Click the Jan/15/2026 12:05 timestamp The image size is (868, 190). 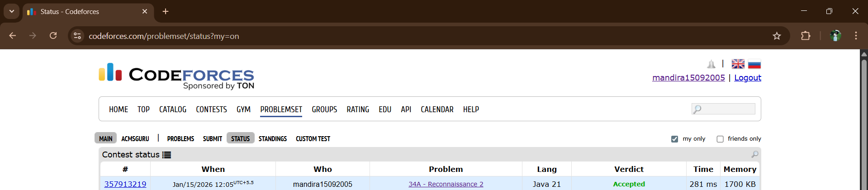[213, 184]
